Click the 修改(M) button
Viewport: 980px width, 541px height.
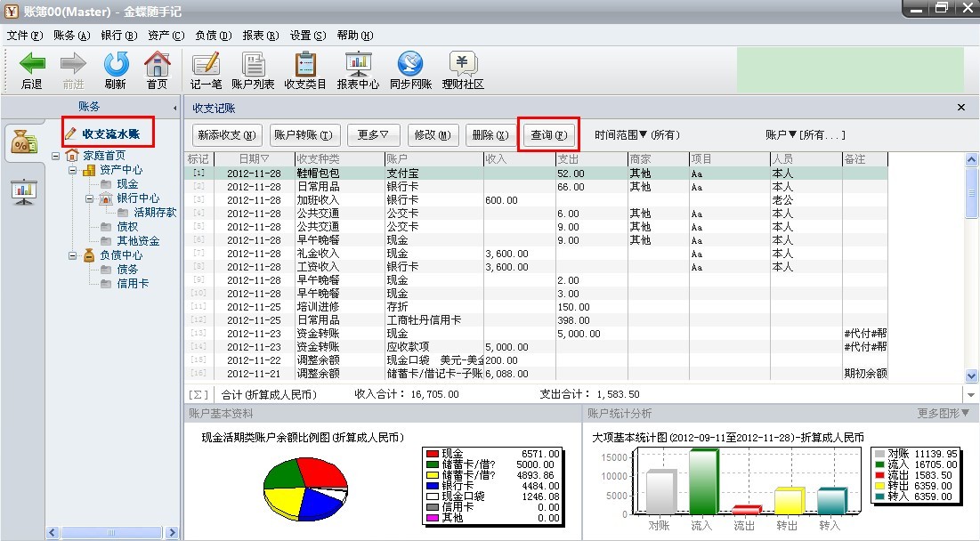click(433, 135)
